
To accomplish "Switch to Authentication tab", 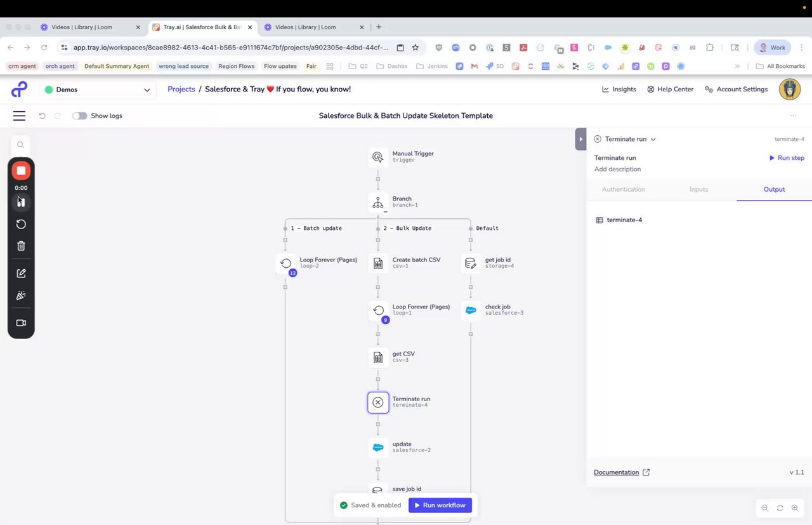I will [x=624, y=189].
